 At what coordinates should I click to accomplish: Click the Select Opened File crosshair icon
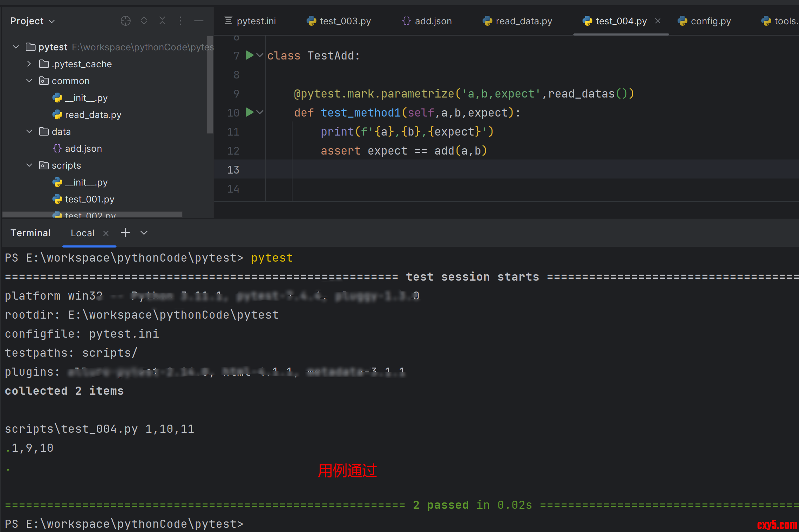point(126,21)
